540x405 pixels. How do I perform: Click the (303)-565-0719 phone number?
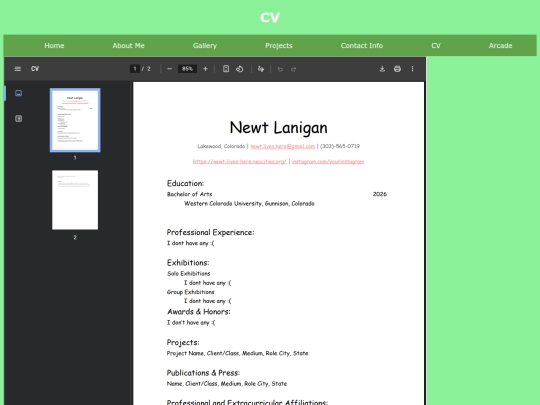click(x=340, y=146)
